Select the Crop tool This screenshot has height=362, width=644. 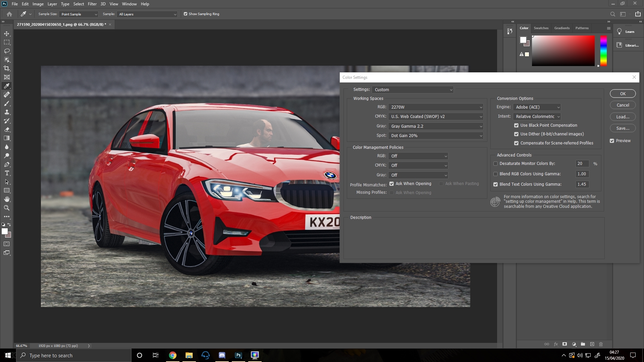point(7,68)
